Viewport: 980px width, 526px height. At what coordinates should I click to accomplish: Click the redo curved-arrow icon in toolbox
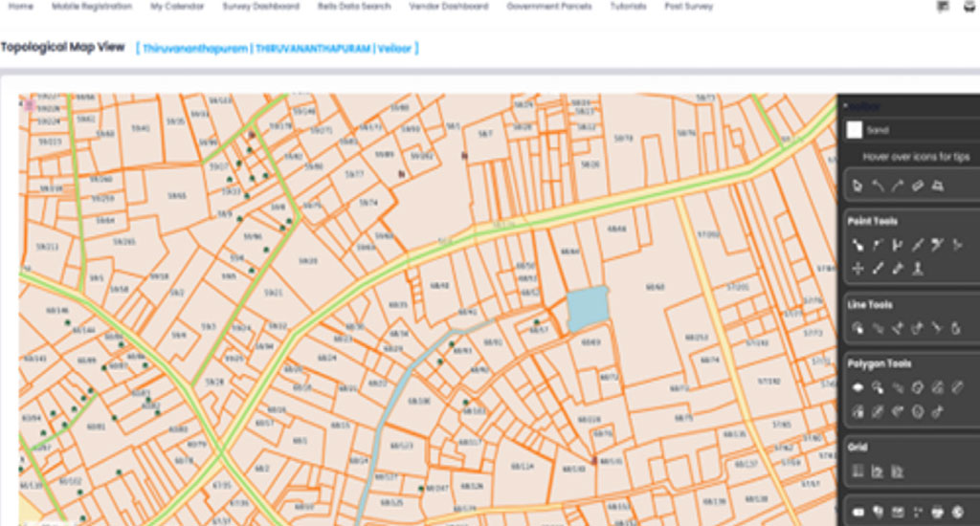pos(898,186)
